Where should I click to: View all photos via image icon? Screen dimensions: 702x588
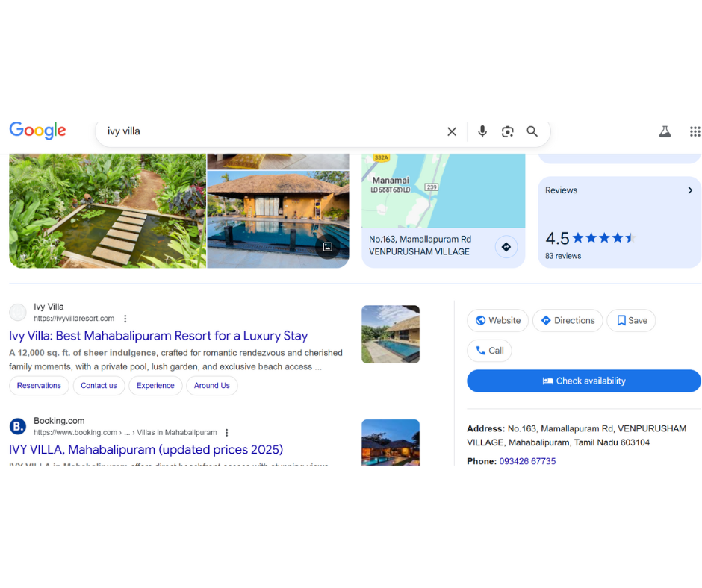click(327, 247)
